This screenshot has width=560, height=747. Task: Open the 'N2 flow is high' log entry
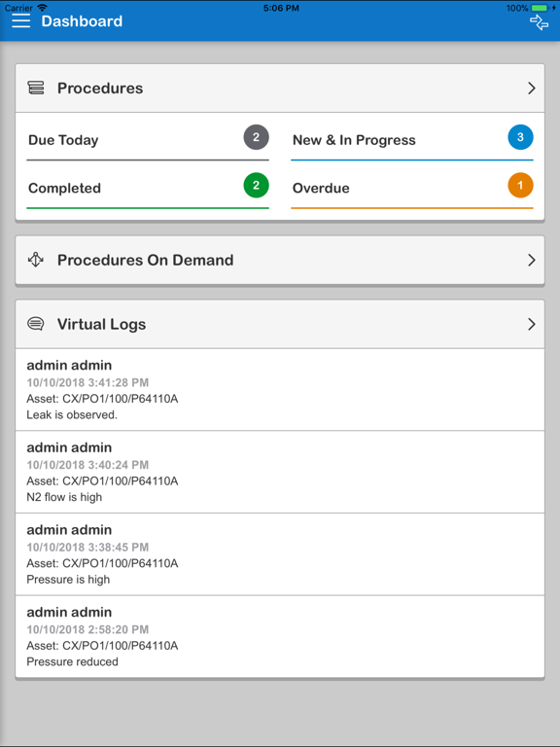tap(280, 472)
